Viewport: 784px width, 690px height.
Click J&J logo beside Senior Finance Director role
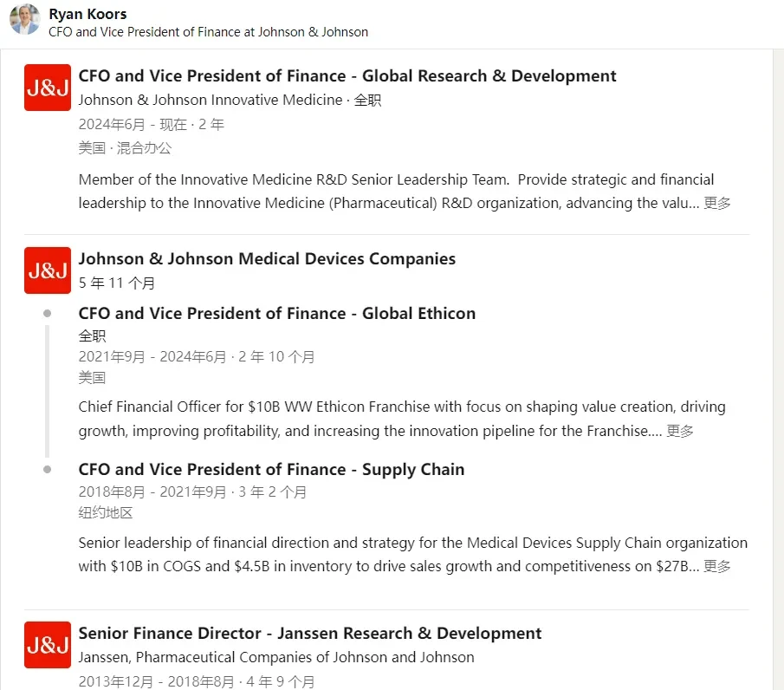tap(48, 645)
